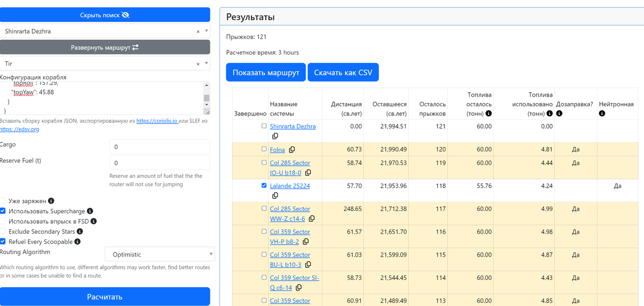Copy Col 359 Sector BU-L b10-3 icon

(x=308, y=265)
